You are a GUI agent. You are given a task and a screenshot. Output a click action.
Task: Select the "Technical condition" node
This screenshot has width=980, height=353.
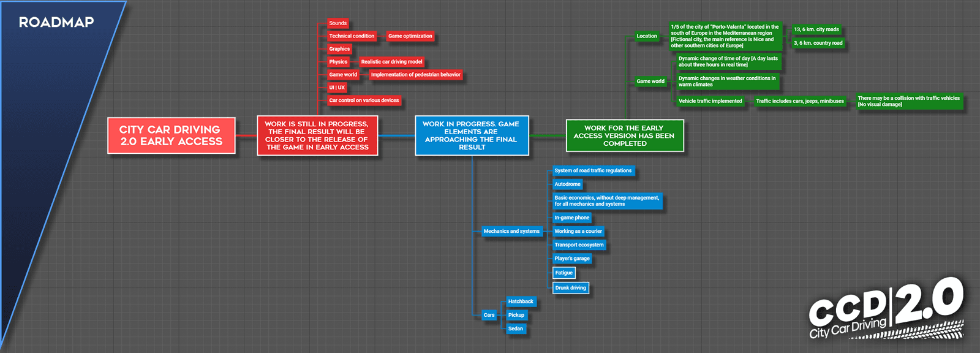pyautogui.click(x=352, y=36)
